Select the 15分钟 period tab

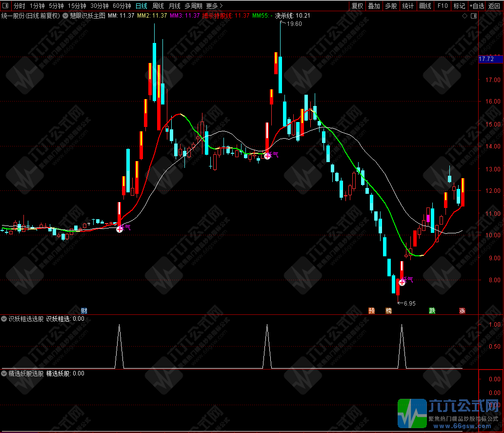tap(77, 6)
